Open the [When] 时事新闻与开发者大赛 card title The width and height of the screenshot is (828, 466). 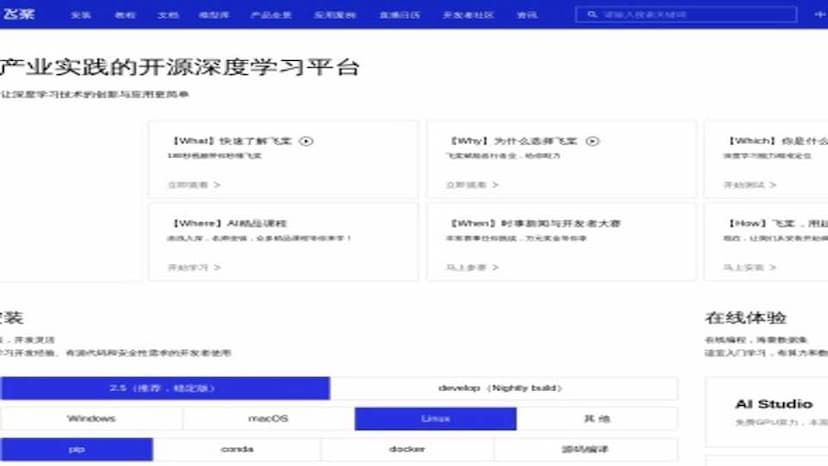tap(534, 223)
